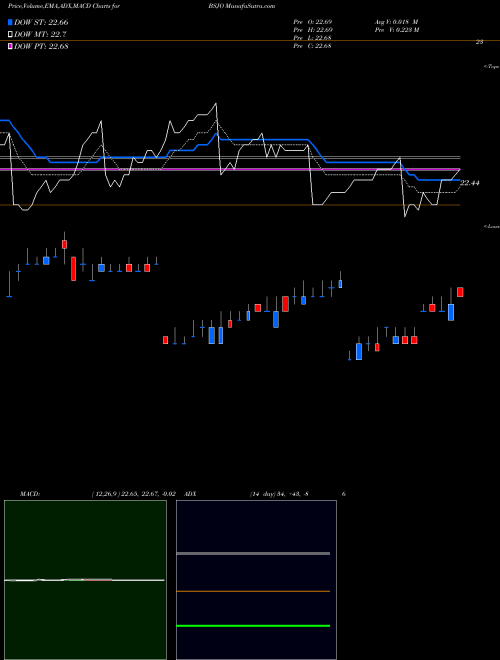The width and height of the screenshot is (500, 660).
Task: Click the magenta DOW PT legend swatch
Action: click(x=11, y=46)
